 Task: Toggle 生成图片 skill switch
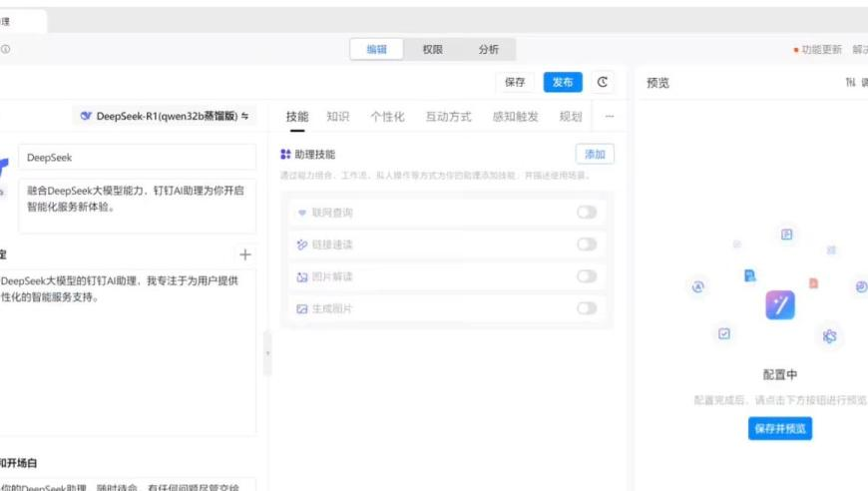point(587,308)
